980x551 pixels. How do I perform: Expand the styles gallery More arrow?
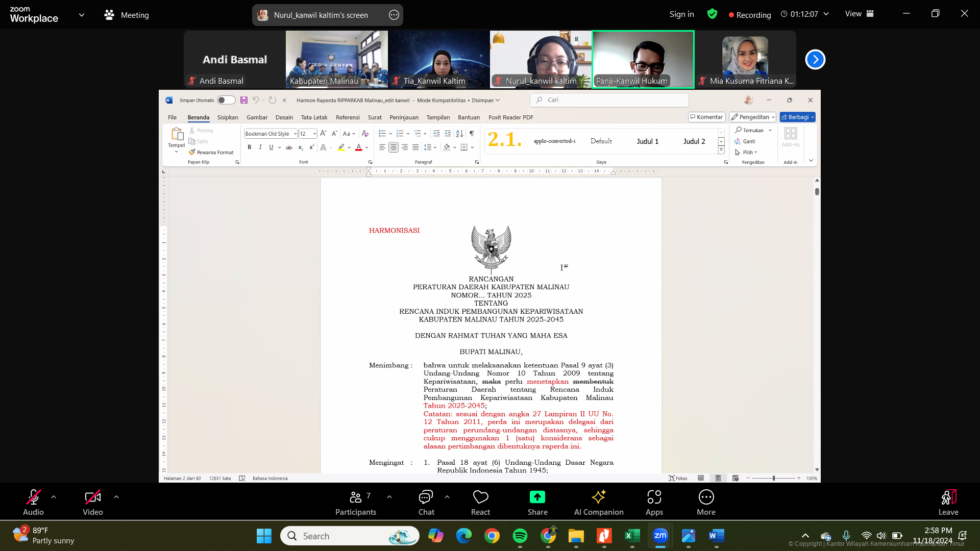[721, 150]
